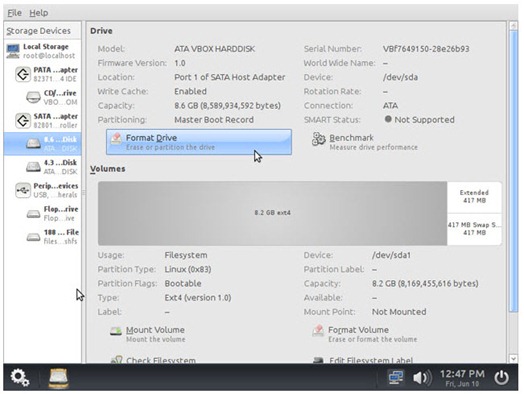Click the Not Mounted value
Viewport: 524px width, 394px height.
[x=399, y=312]
